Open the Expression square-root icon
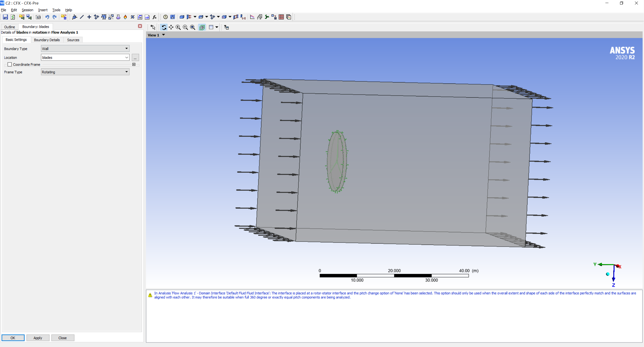Image resolution: width=644 pixels, height=347 pixels. coord(140,17)
